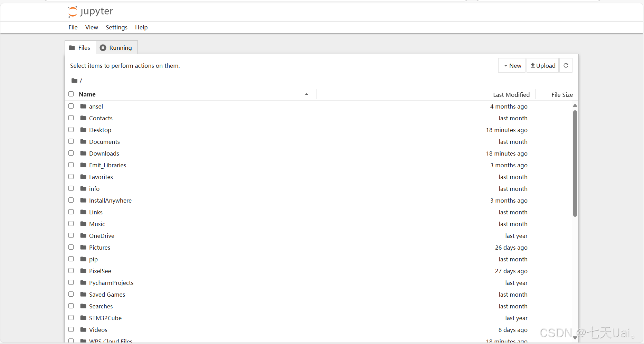Image resolution: width=644 pixels, height=344 pixels.
Task: Click the Saved Games folder icon
Action: click(x=83, y=294)
